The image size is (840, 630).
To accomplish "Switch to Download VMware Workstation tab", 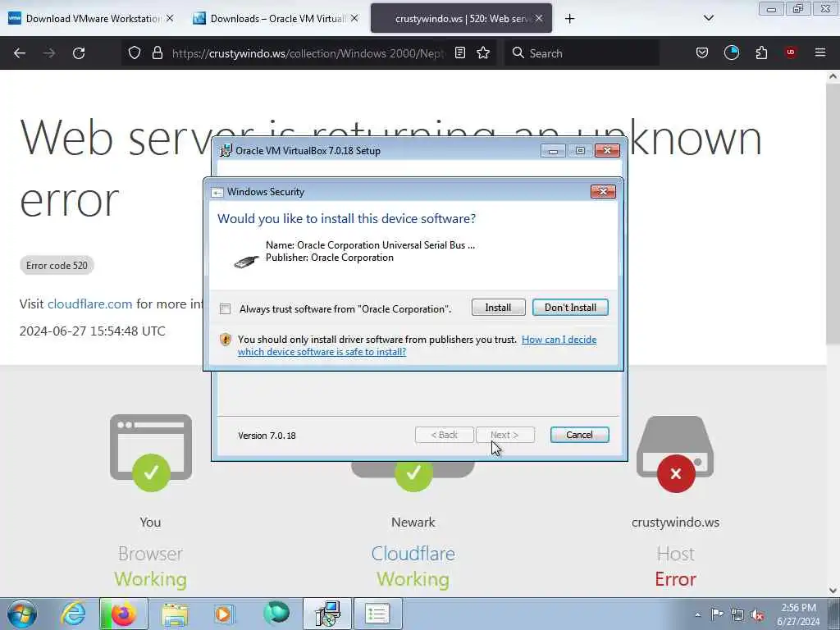I will tap(91, 19).
